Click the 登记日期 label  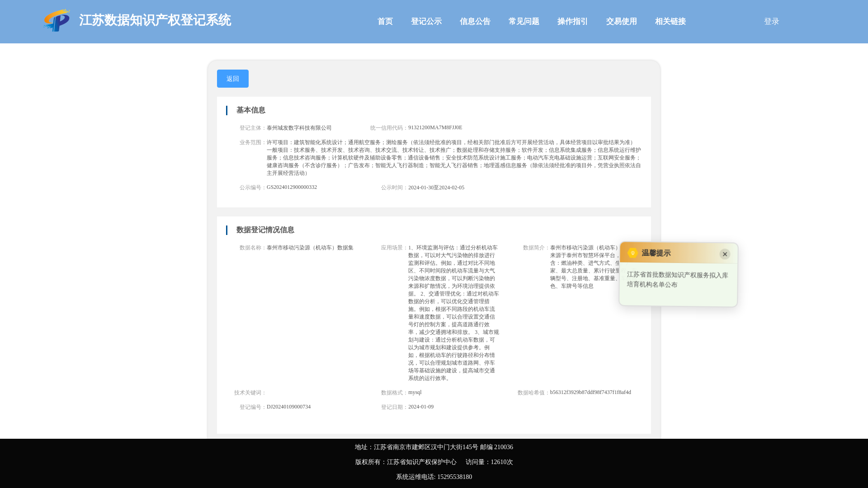(x=394, y=407)
